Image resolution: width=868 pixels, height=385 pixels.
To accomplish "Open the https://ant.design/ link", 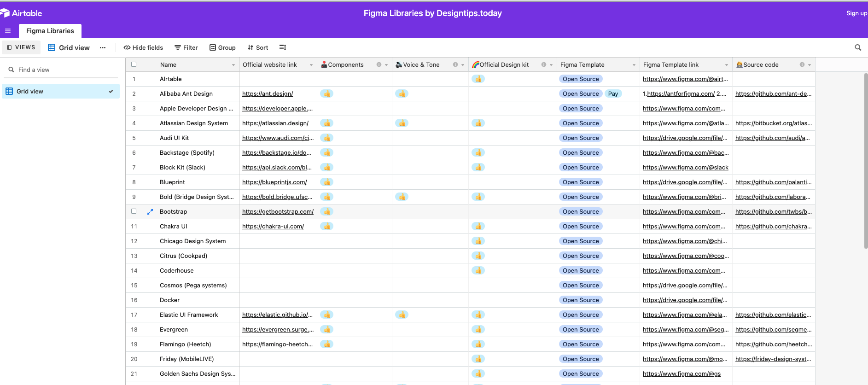I will pyautogui.click(x=268, y=93).
